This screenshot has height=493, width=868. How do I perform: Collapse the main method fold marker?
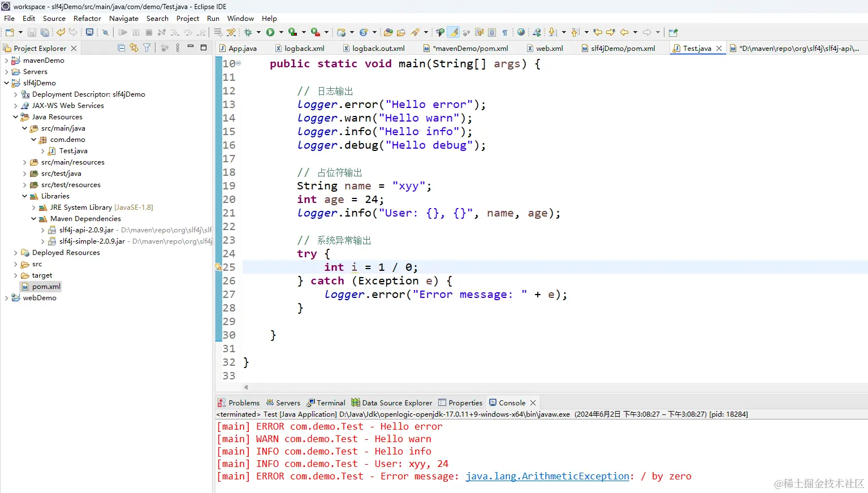tap(239, 63)
